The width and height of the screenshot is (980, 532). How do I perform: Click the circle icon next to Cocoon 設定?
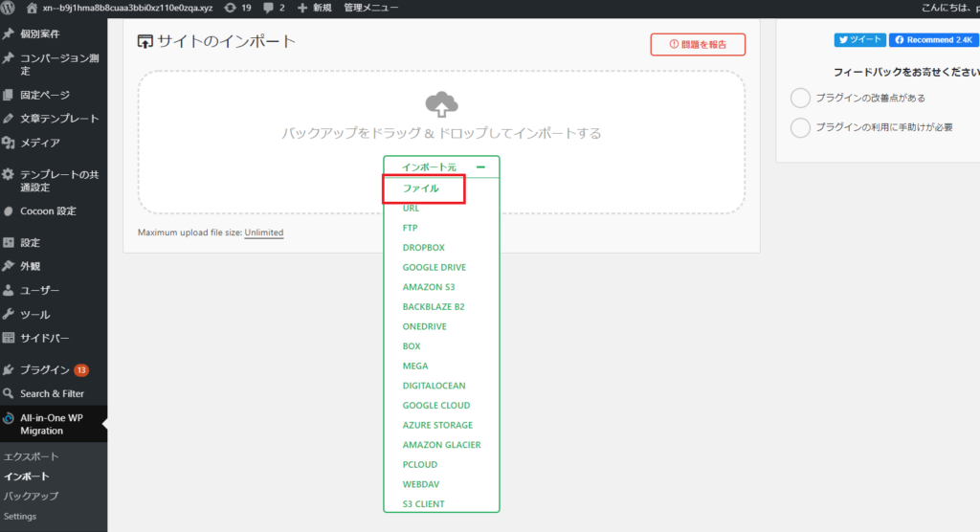click(x=8, y=211)
